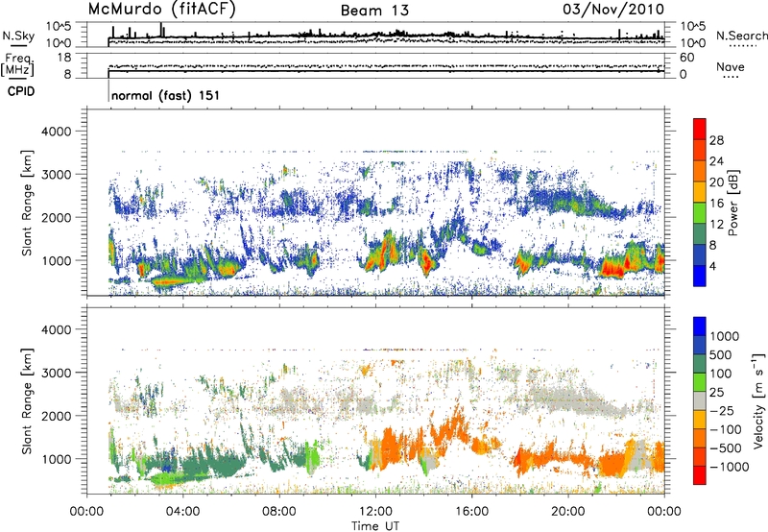The image size is (768, 532).
Task: Click the '28' power scale value
Action: 716,140
